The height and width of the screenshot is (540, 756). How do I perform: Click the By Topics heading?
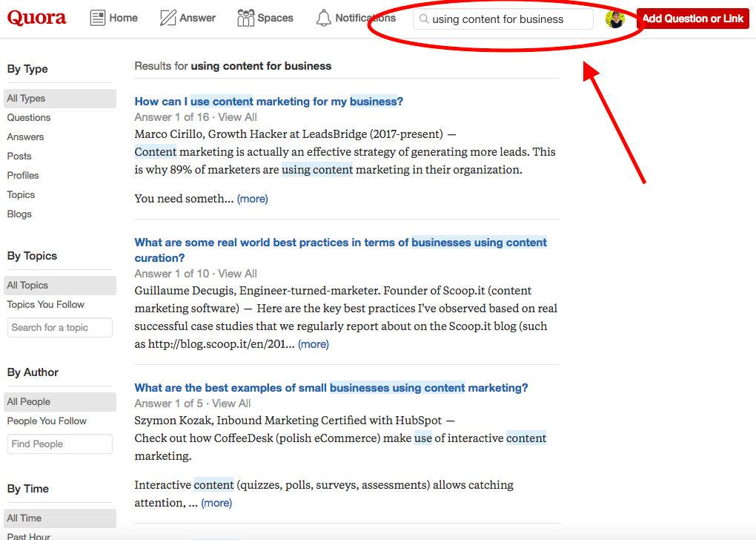32,256
